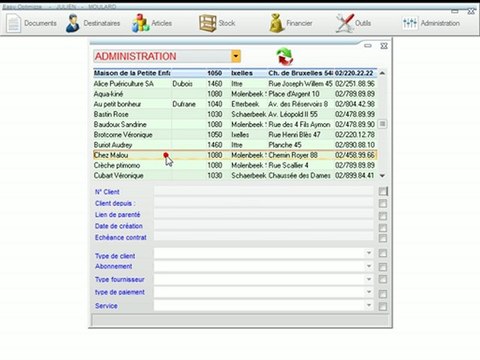Toggle the Client depuis checkbox
This screenshot has height=360, width=480.
(383, 203)
